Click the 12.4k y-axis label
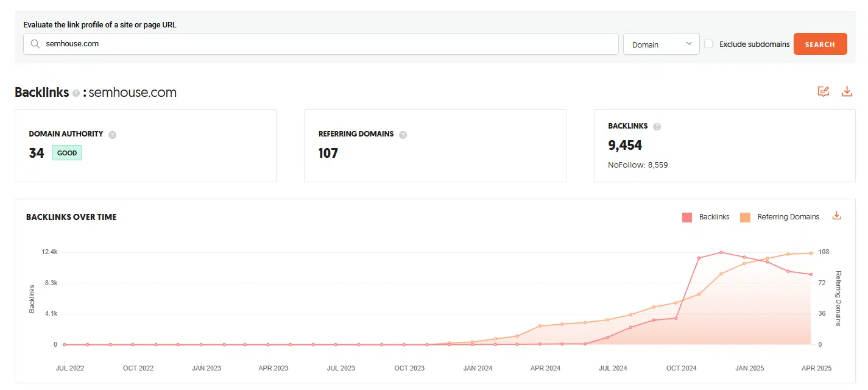Image resolution: width=868 pixels, height=390 pixels. tap(49, 252)
